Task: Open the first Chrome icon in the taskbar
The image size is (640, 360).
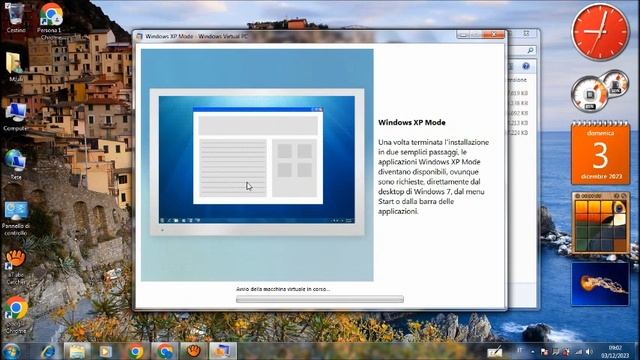Action: 136,351
